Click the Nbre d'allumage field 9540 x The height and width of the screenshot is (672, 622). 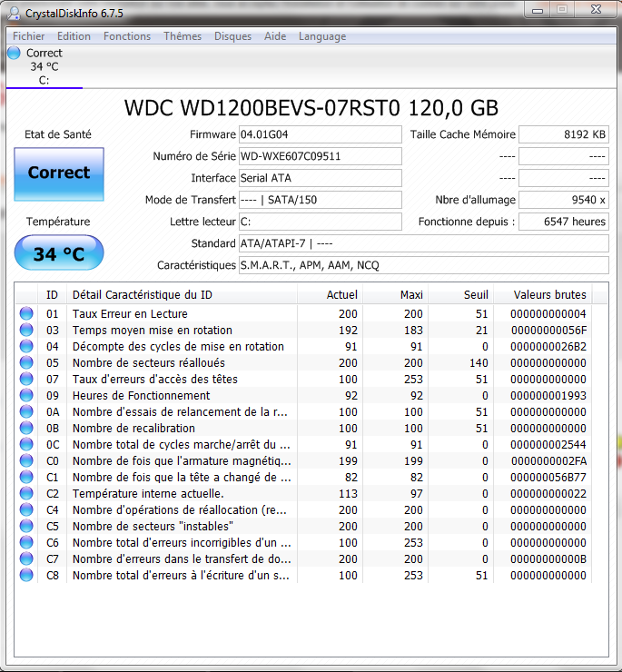click(564, 200)
